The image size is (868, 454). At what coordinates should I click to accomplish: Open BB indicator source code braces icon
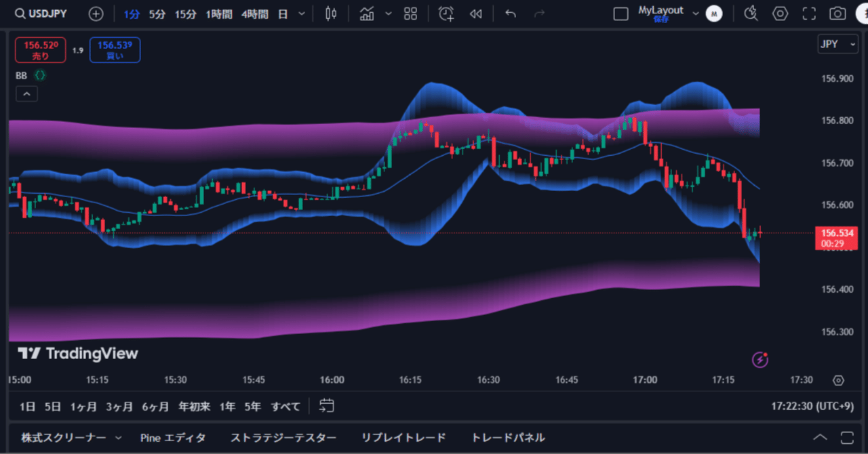(x=41, y=76)
